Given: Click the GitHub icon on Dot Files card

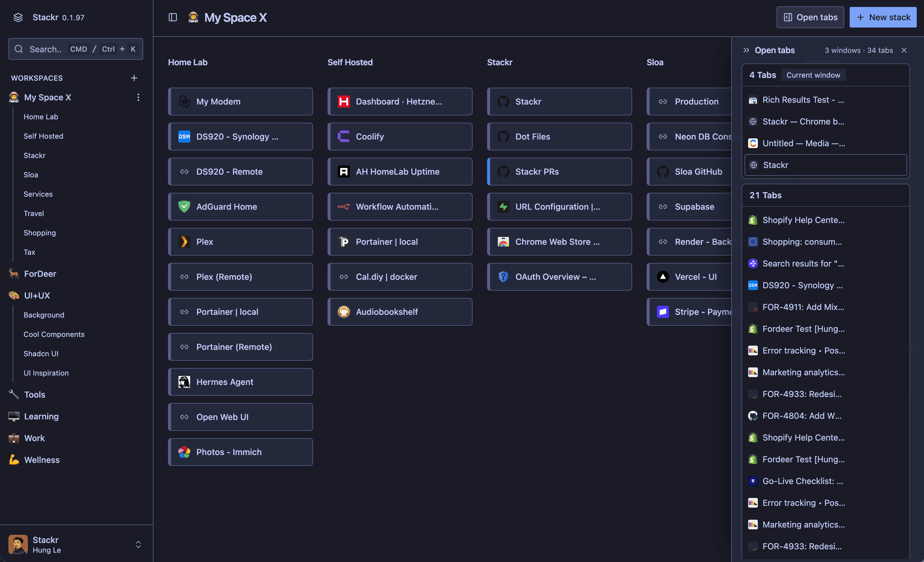Looking at the screenshot, I should point(503,137).
